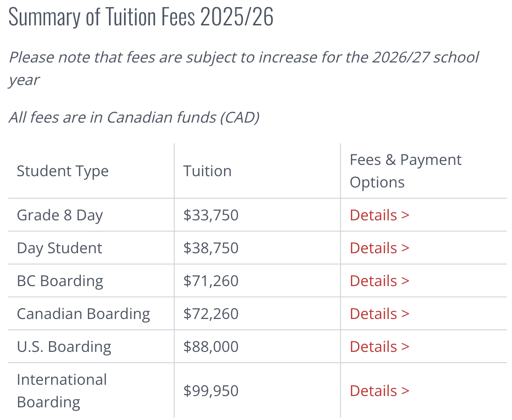This screenshot has width=512, height=420.
Task: Click the 2026/27 fee increase notice text
Action: pos(244,69)
